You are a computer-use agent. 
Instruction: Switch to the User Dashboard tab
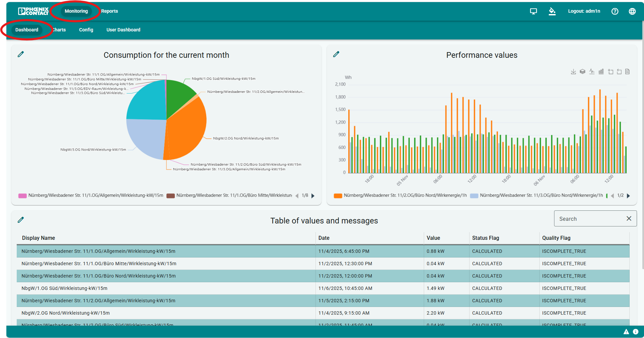[123, 30]
